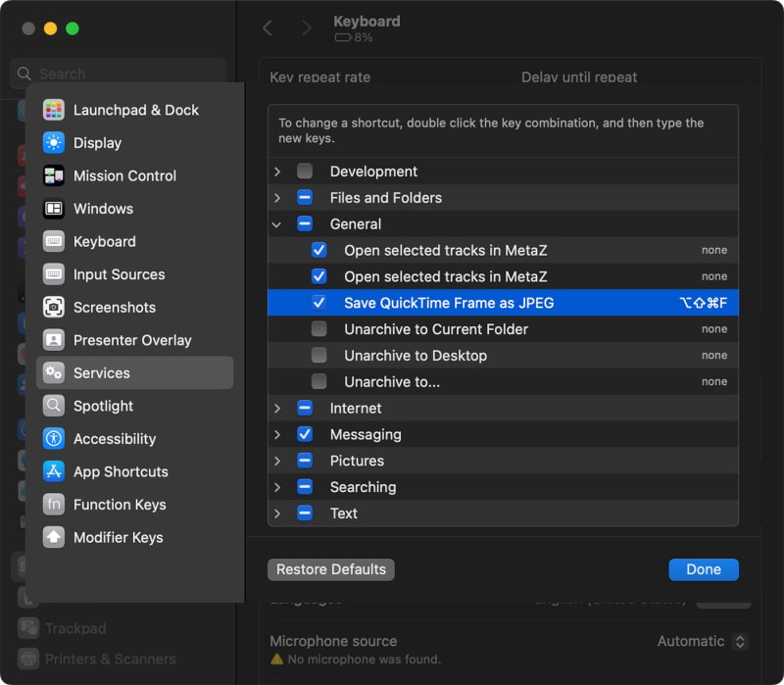Open the Input Sources section
784x685 pixels.
click(119, 274)
